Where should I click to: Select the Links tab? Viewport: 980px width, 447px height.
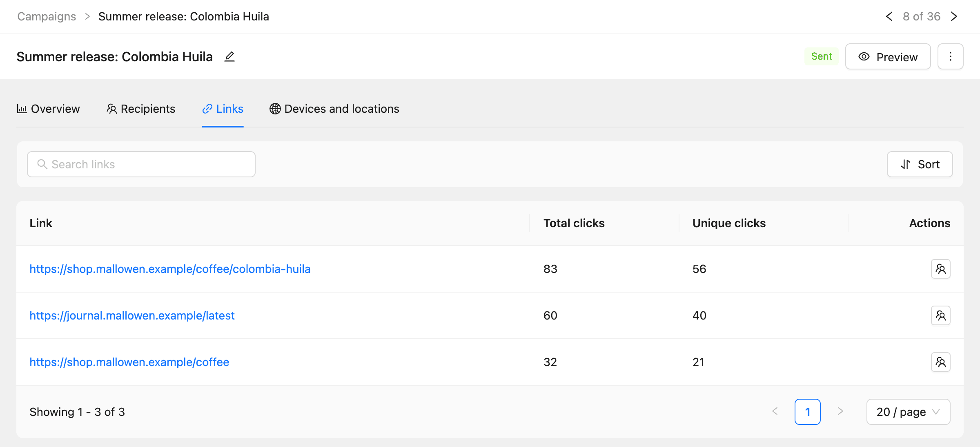[223, 109]
